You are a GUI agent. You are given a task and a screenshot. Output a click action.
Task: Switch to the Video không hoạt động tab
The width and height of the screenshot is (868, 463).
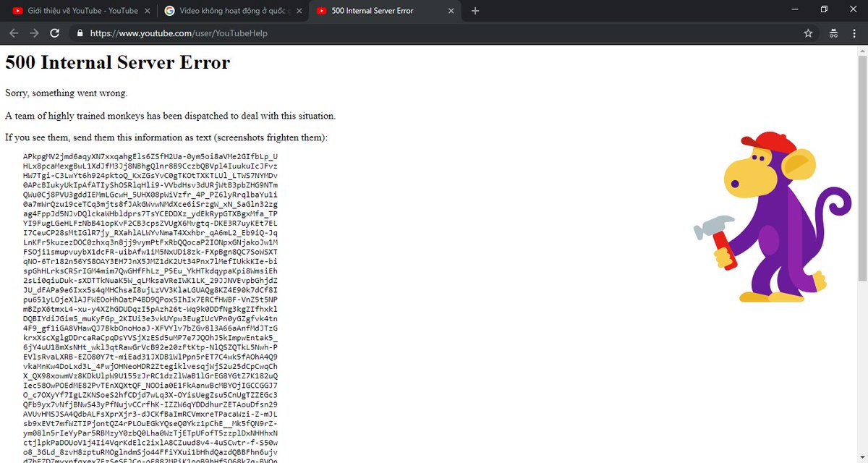coord(233,11)
